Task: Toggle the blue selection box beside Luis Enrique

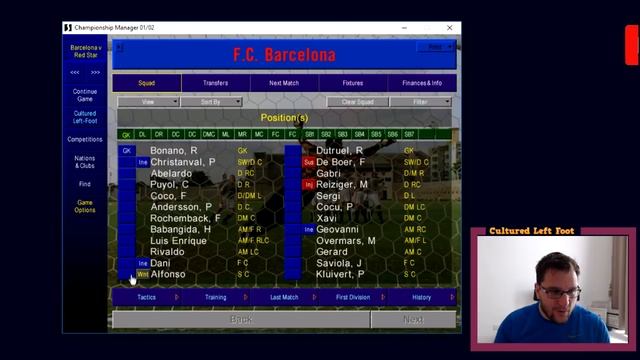Action: [127, 241]
